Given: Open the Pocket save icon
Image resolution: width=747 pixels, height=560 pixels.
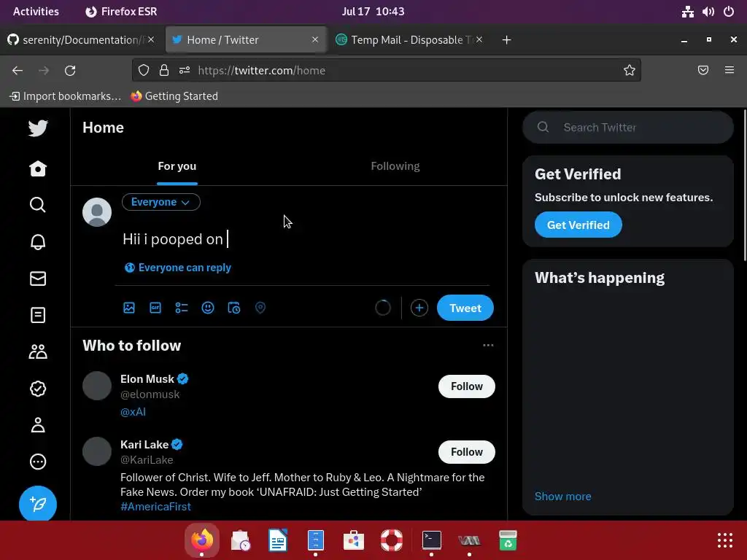Looking at the screenshot, I should [x=703, y=71].
